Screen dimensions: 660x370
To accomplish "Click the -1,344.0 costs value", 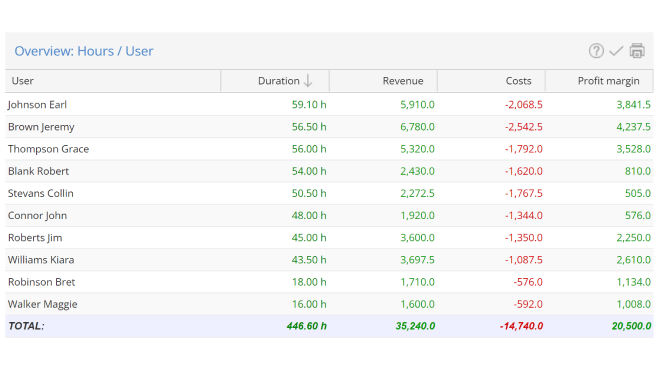I will pos(524,216).
